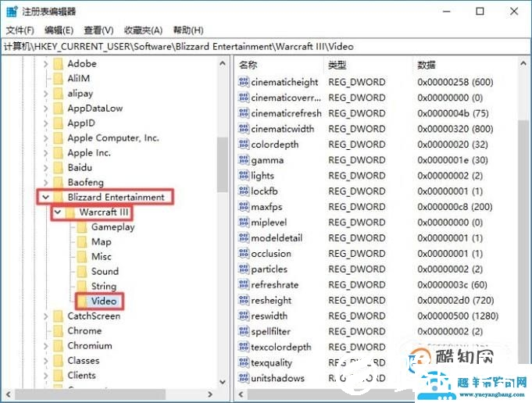Image resolution: width=532 pixels, height=403 pixels.
Task: Select the Apple Inc. key
Action: tap(89, 153)
